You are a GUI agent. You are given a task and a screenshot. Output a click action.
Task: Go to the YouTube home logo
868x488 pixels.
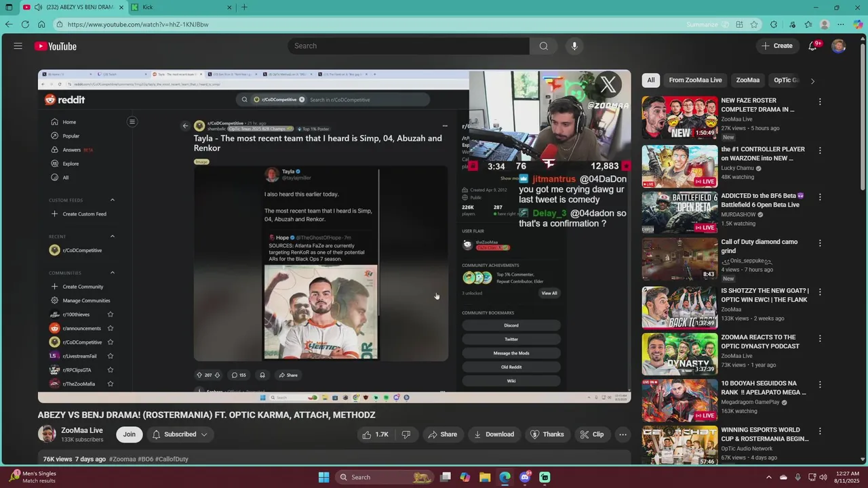pos(56,46)
